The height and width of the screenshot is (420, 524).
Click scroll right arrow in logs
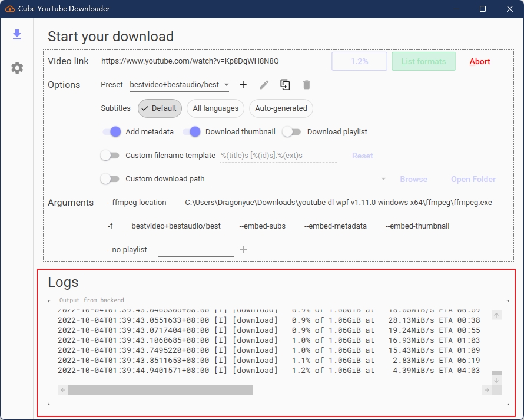pos(486,390)
